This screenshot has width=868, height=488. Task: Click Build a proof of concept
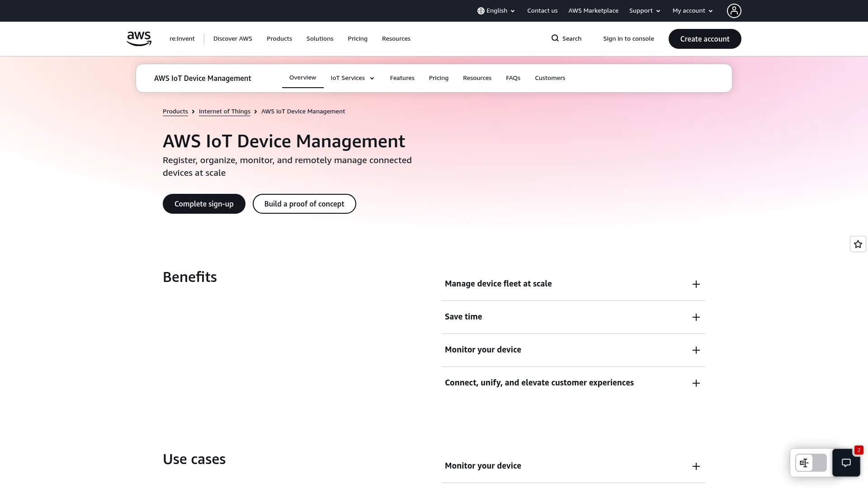point(304,204)
